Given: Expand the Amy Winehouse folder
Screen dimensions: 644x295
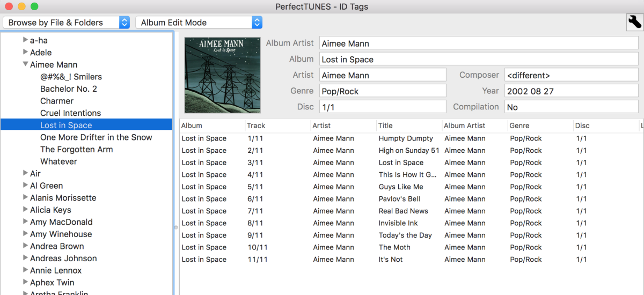Looking at the screenshot, I should click(x=25, y=234).
